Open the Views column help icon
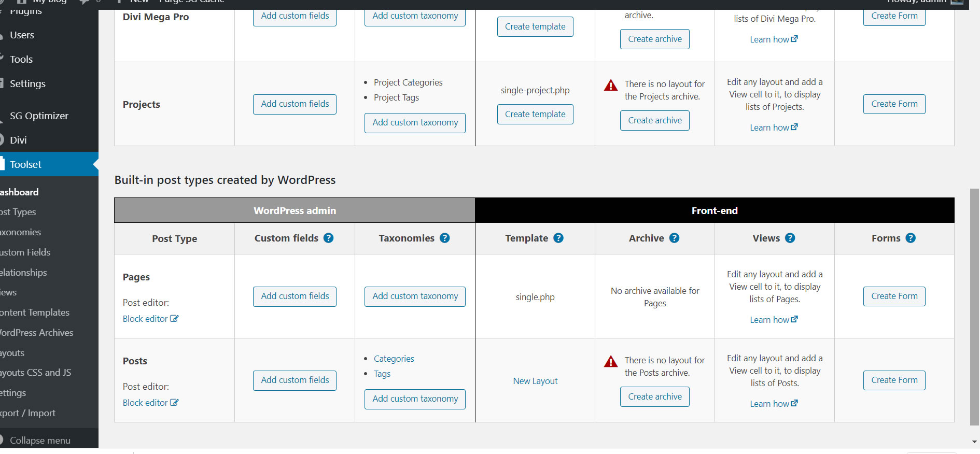This screenshot has height=454, width=980. coord(790,238)
